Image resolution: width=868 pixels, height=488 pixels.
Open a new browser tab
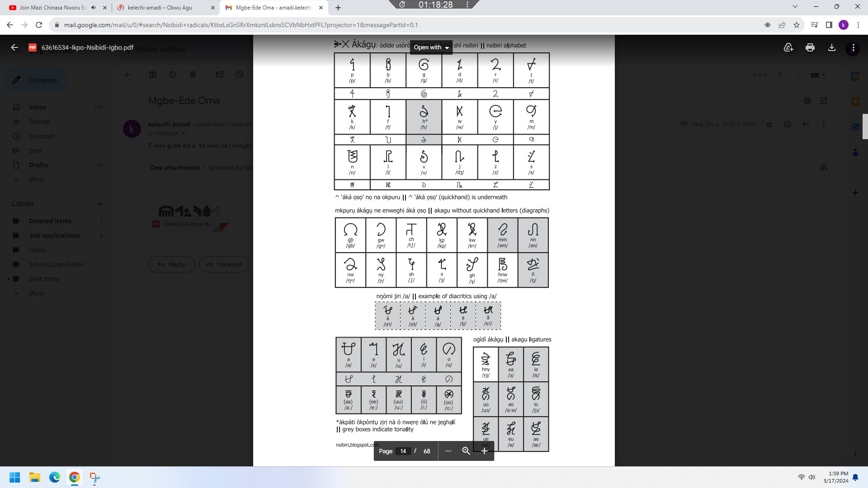point(338,8)
